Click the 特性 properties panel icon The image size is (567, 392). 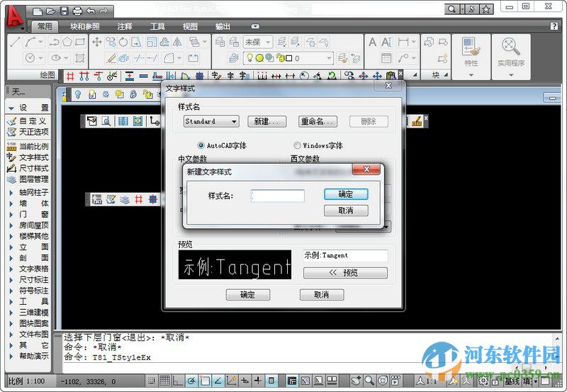pyautogui.click(x=471, y=47)
